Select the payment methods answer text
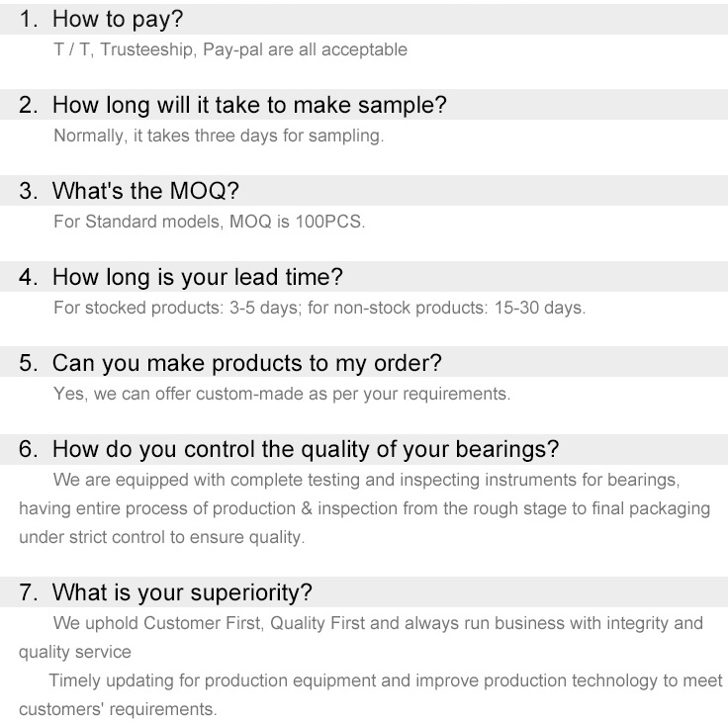The image size is (728, 723). (230, 49)
